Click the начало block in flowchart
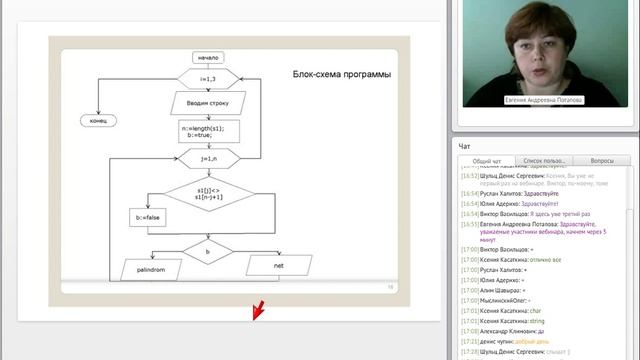 tap(208, 58)
